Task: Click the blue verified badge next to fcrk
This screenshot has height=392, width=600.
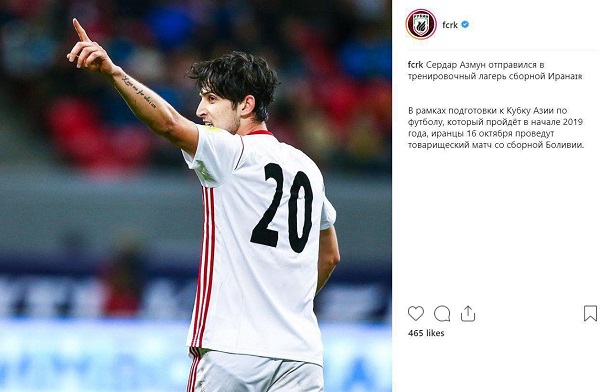Action: (x=465, y=24)
